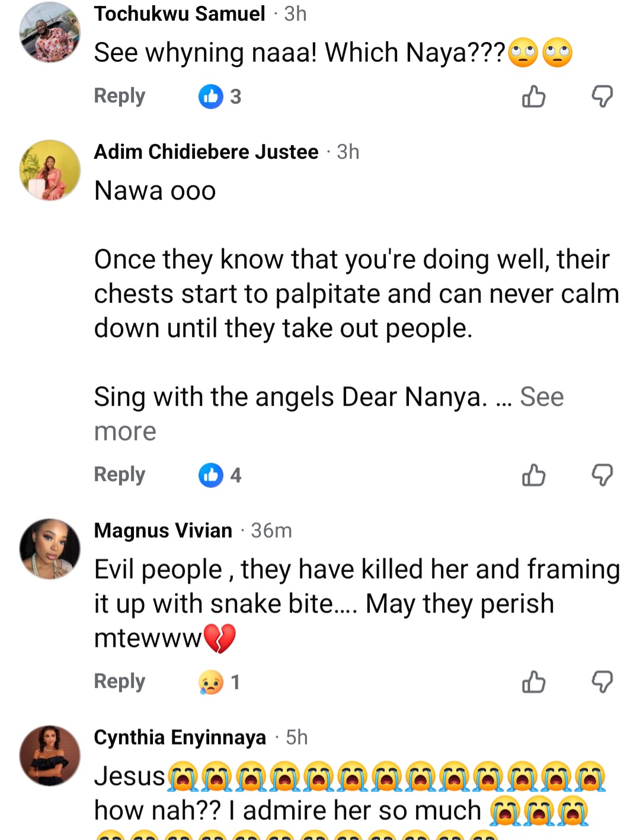
Task: Open Magnus Vivian's profile photo
Action: tap(50, 549)
